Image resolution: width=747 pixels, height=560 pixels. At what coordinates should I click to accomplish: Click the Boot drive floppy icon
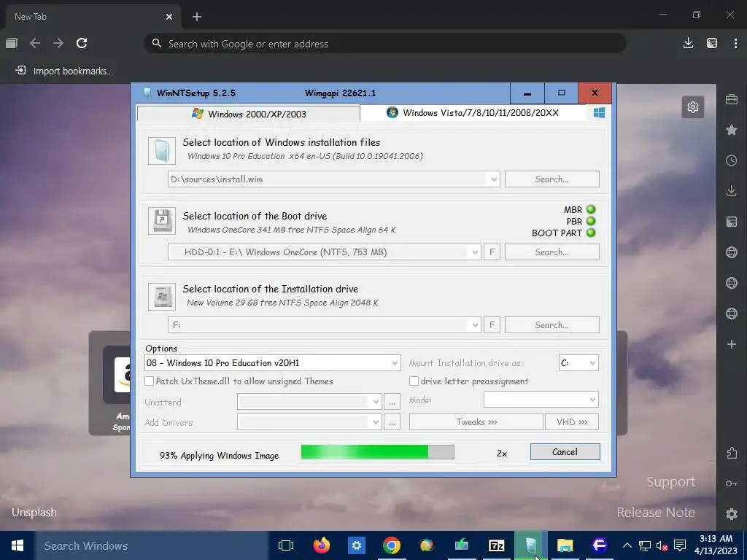coord(162,221)
